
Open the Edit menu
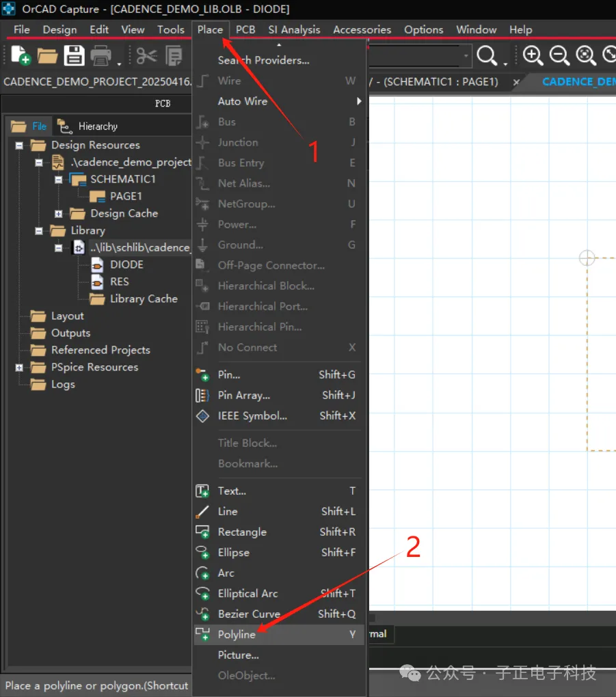pyautogui.click(x=98, y=30)
